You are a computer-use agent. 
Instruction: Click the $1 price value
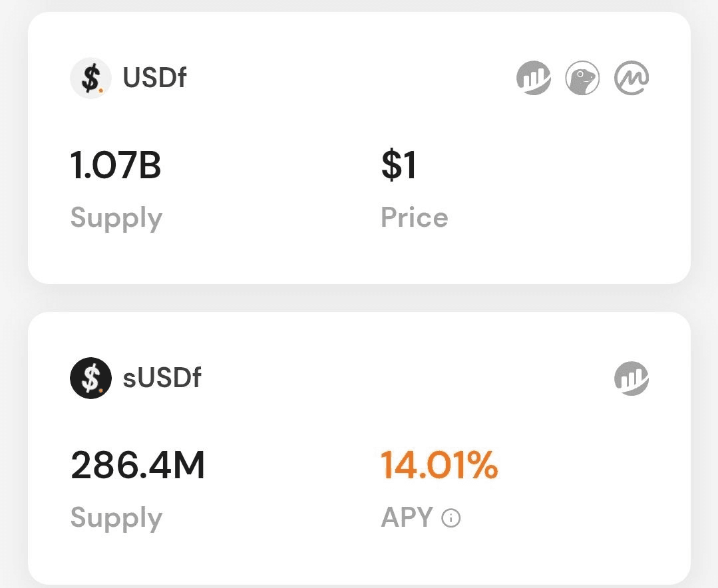399,165
